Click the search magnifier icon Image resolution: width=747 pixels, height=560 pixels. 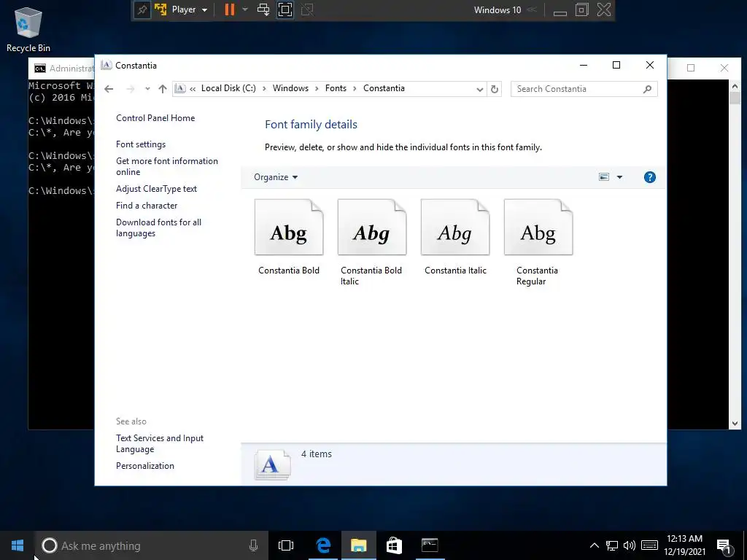(x=647, y=89)
